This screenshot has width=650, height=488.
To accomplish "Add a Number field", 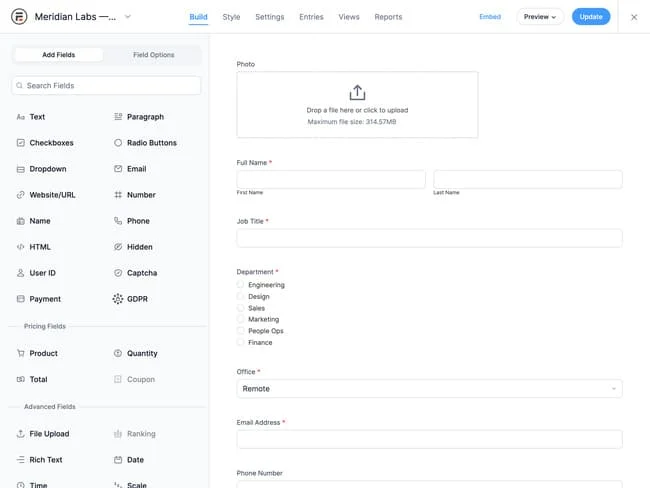I will click(x=135, y=195).
